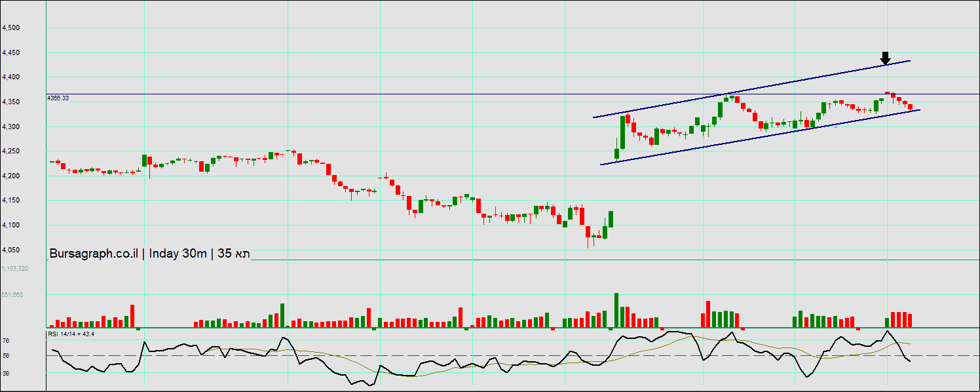This screenshot has width=980, height=392.
Task: Click the Hebrew 35 index name text
Action: click(x=234, y=254)
